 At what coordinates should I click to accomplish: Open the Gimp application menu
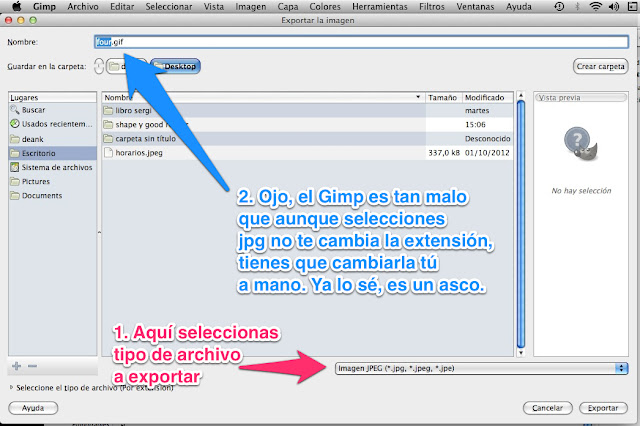click(44, 7)
